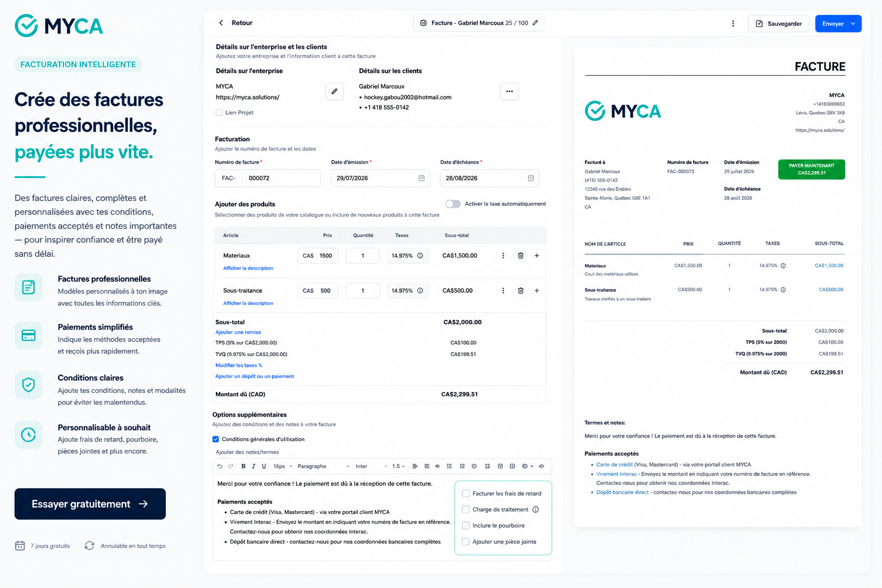Apply italic in notes editor
882x588 pixels.
click(253, 466)
